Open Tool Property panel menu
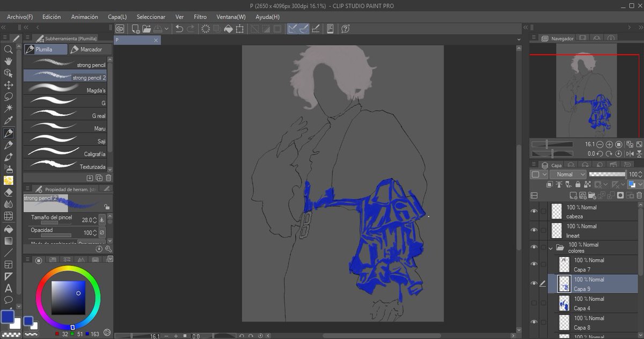The width and height of the screenshot is (644, 339). click(x=27, y=189)
